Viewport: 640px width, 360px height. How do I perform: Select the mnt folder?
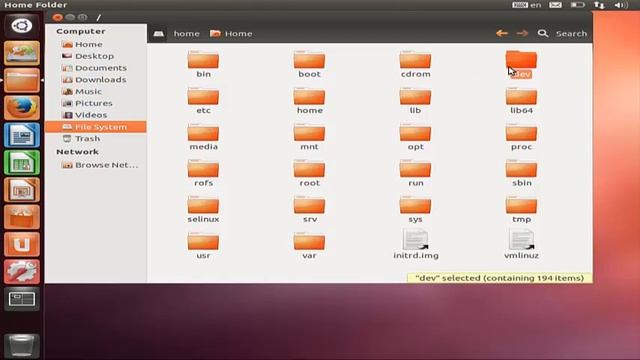pos(309,137)
